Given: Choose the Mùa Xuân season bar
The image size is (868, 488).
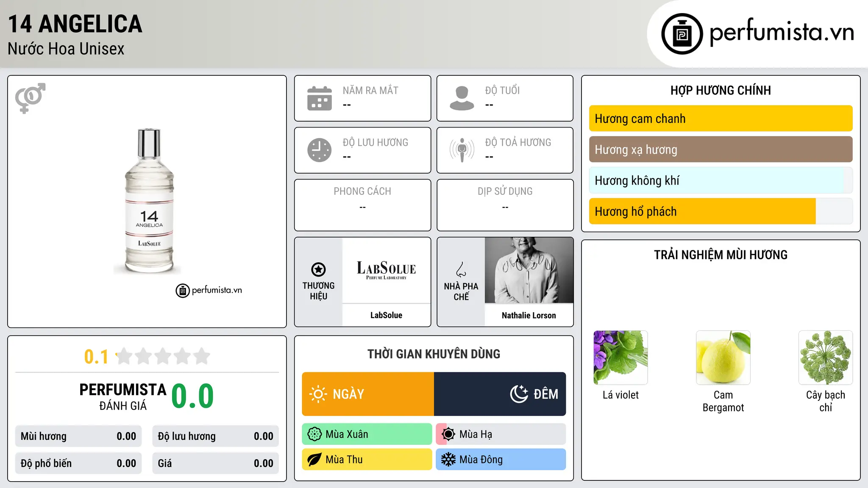Looking at the screenshot, I should (x=367, y=434).
